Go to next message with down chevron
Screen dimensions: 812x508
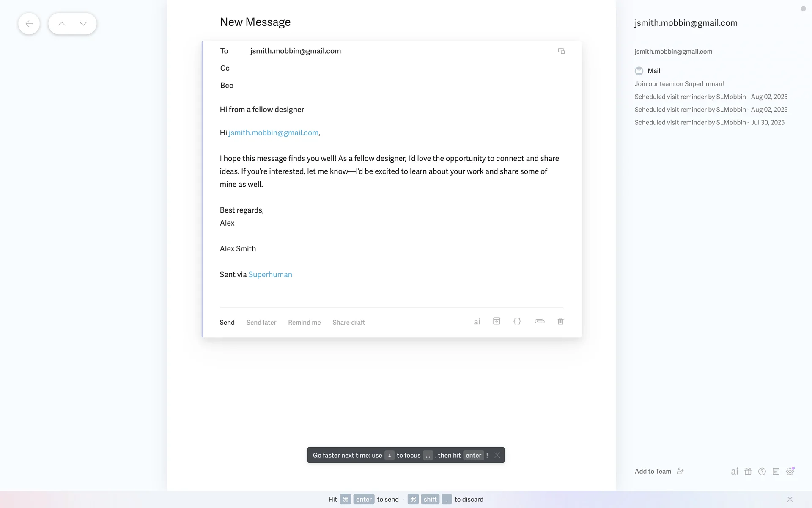click(x=83, y=24)
